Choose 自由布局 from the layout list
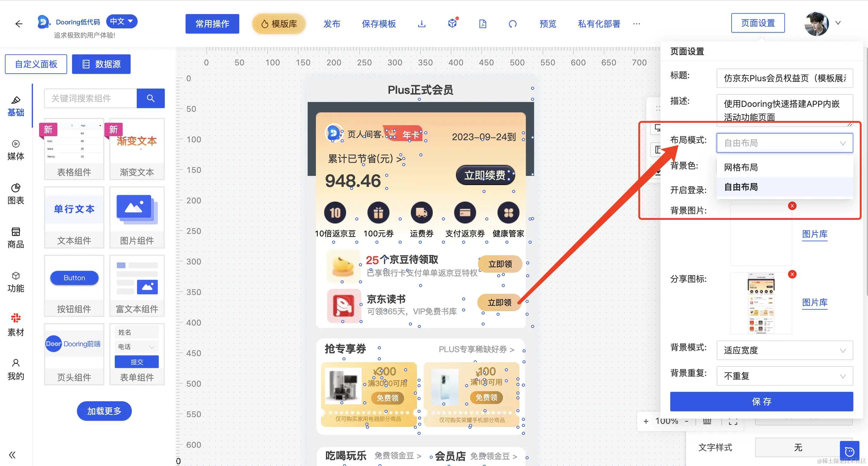This screenshot has width=868, height=466. [784, 187]
